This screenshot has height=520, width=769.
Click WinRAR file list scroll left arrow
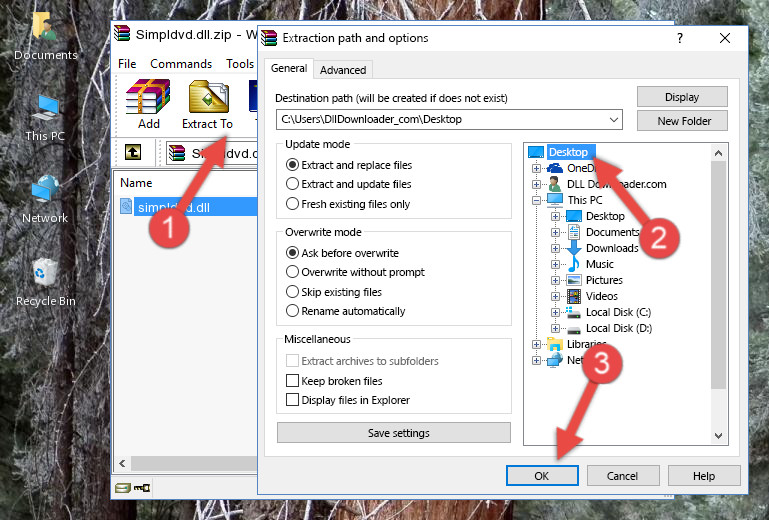pos(123,463)
